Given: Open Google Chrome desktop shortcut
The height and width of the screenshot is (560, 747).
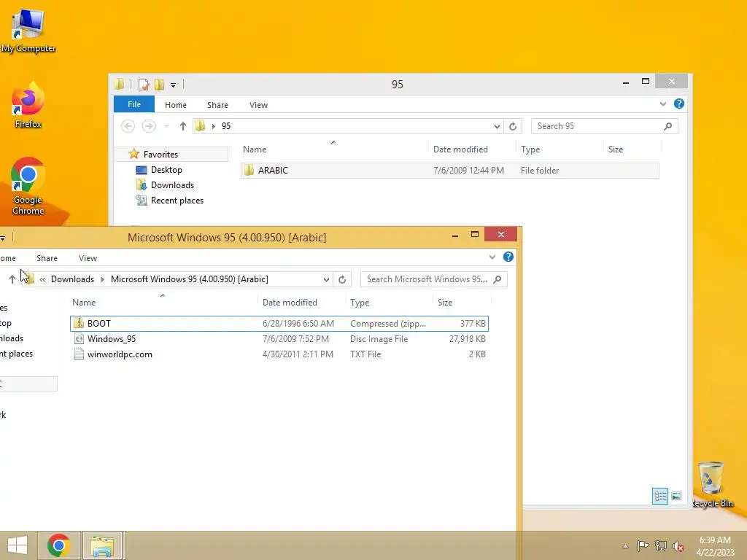Looking at the screenshot, I should pyautogui.click(x=28, y=186).
